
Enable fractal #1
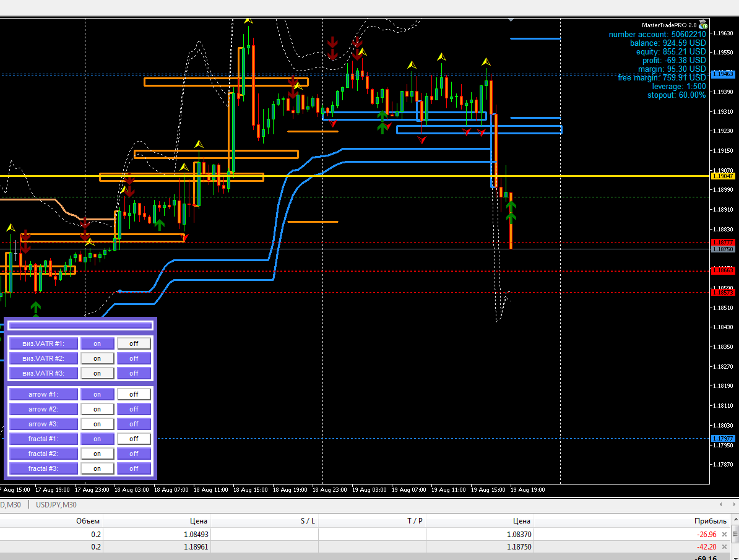point(97,439)
